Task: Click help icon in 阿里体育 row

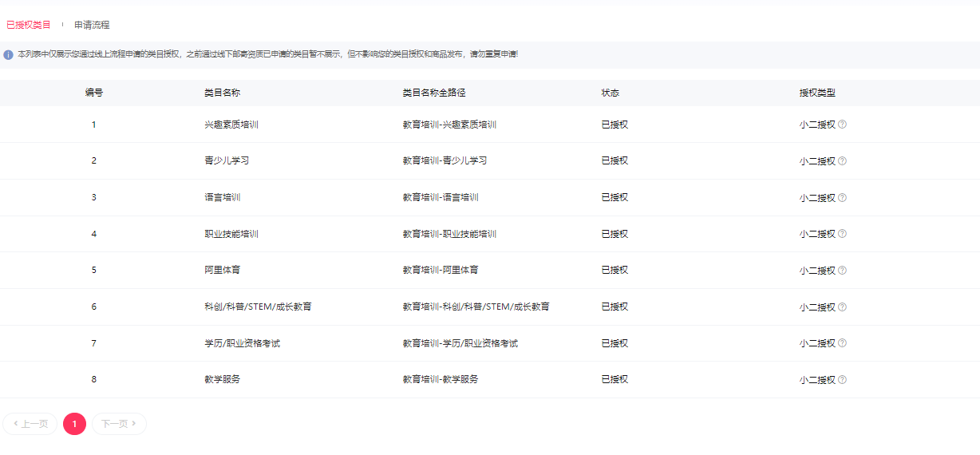Action: pyautogui.click(x=842, y=271)
